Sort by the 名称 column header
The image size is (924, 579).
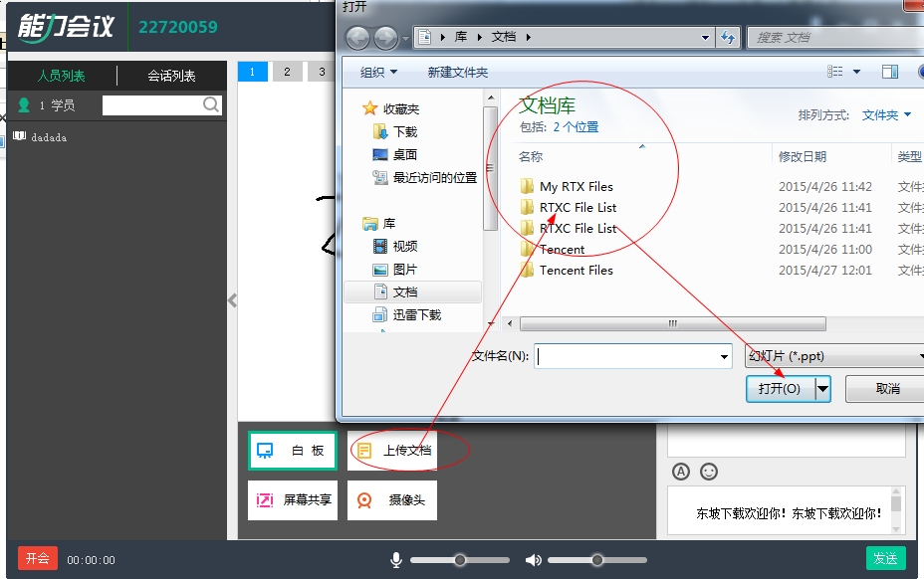click(531, 156)
